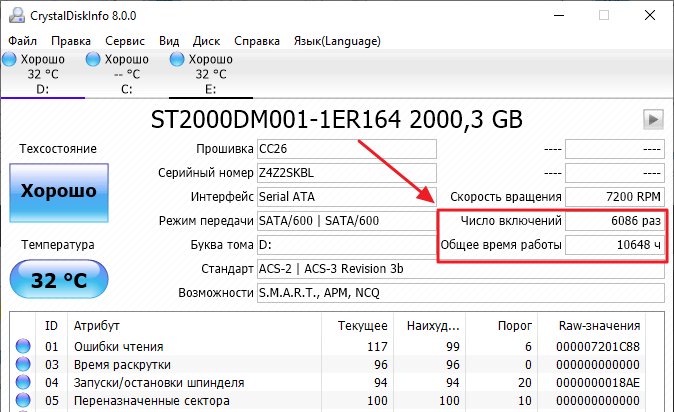Screen dimensions: 674x412
Task: Click the firmware field showing CC26
Action: (x=346, y=149)
